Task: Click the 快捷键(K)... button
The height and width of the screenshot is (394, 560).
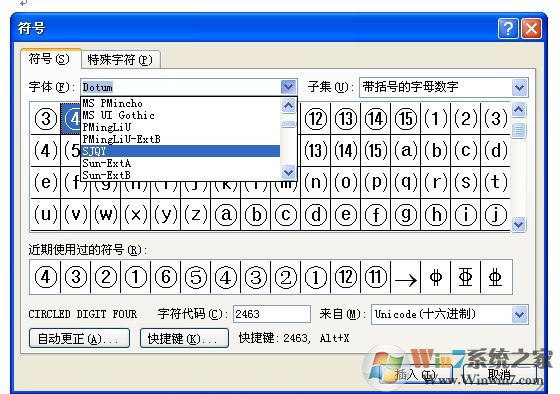Action: [184, 338]
